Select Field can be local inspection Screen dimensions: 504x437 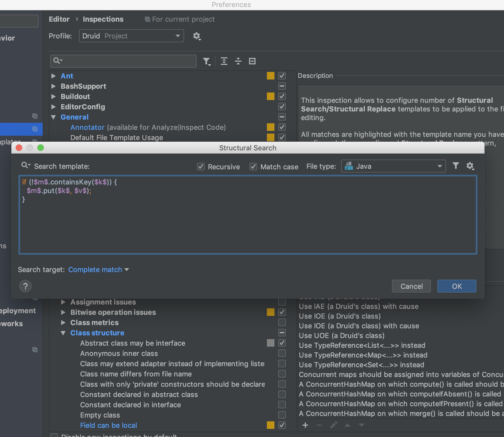[x=109, y=425]
